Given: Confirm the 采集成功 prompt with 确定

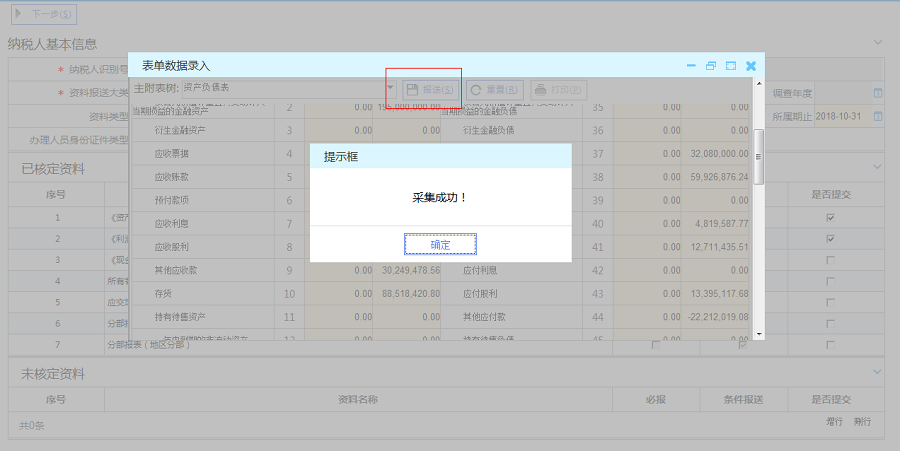Looking at the screenshot, I should coord(440,244).
